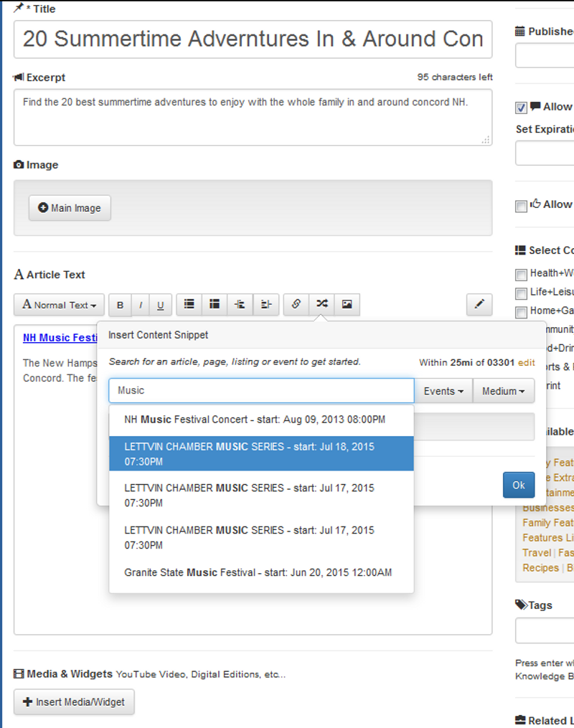Click the Set Expiration date field

(x=545, y=153)
